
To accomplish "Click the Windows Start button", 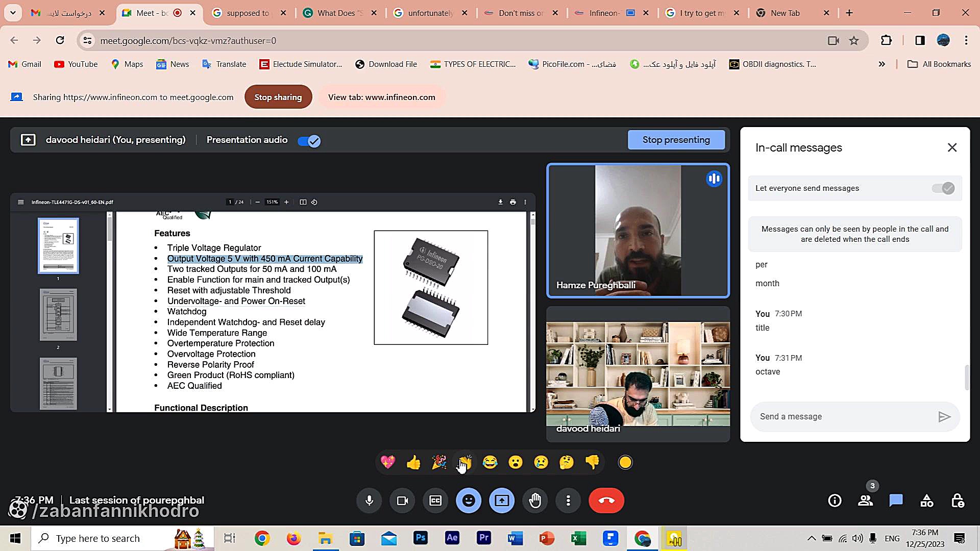I will pyautogui.click(x=15, y=538).
